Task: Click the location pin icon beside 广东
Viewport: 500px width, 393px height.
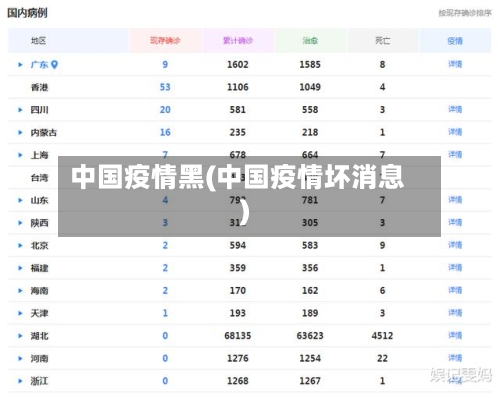Action: click(54, 64)
